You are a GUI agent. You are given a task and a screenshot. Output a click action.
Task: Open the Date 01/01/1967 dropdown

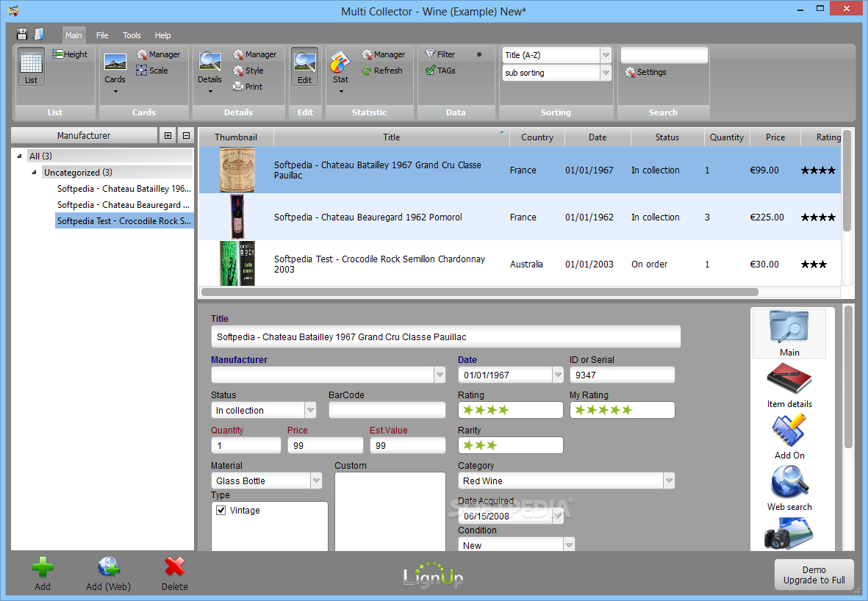[x=557, y=375]
